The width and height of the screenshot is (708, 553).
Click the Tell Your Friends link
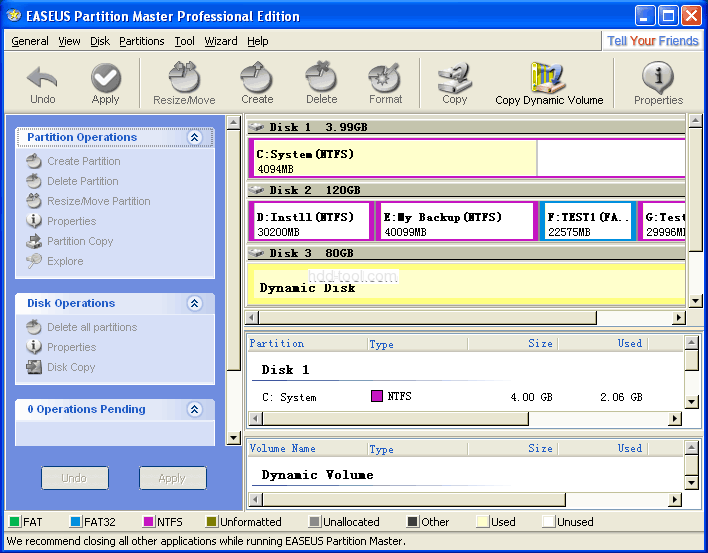tap(652, 41)
